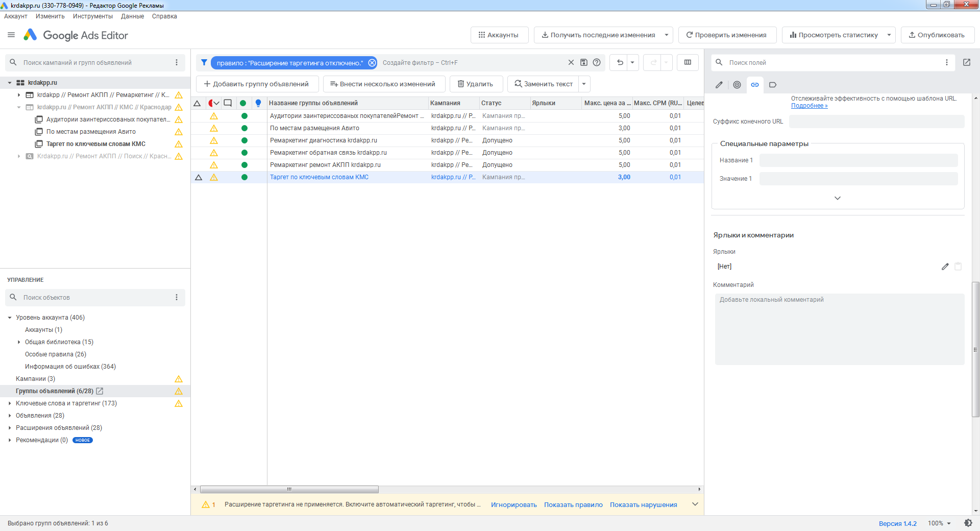Open Данные menu

132,16
